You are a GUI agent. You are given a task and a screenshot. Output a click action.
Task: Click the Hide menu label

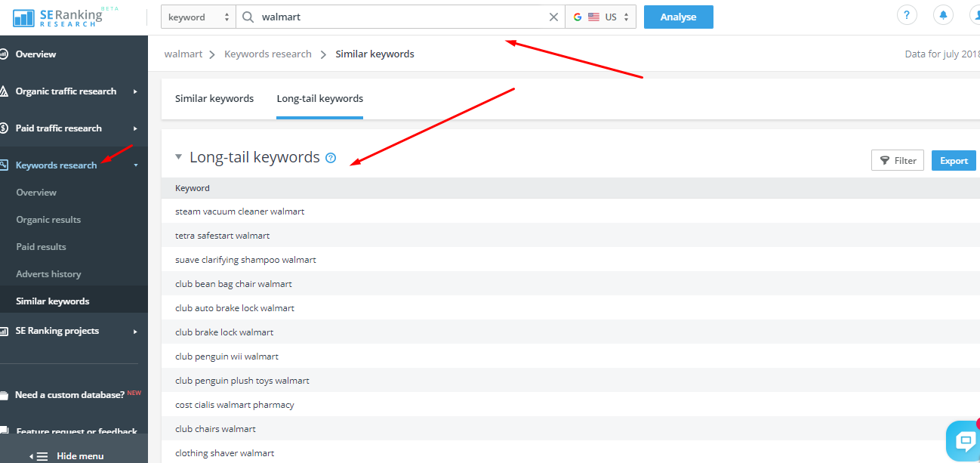point(80,456)
